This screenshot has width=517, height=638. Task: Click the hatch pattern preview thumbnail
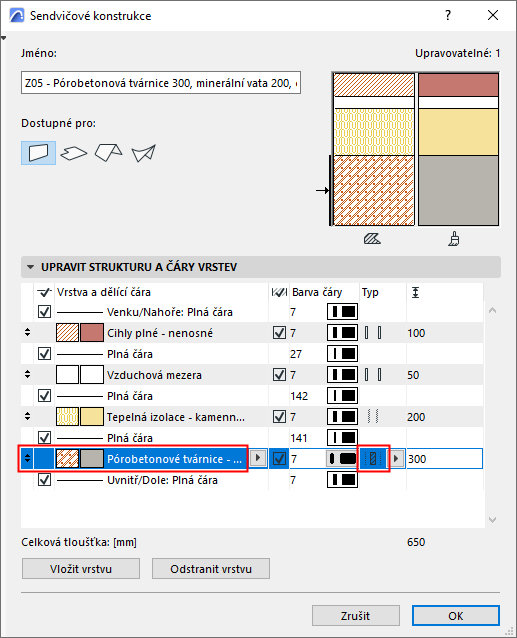[x=374, y=149]
